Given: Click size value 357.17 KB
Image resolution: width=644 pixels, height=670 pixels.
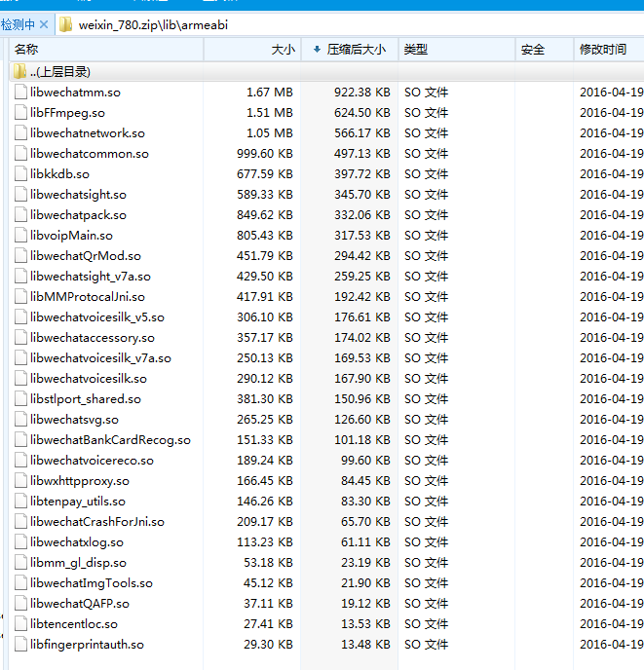Looking at the screenshot, I should [x=265, y=338].
